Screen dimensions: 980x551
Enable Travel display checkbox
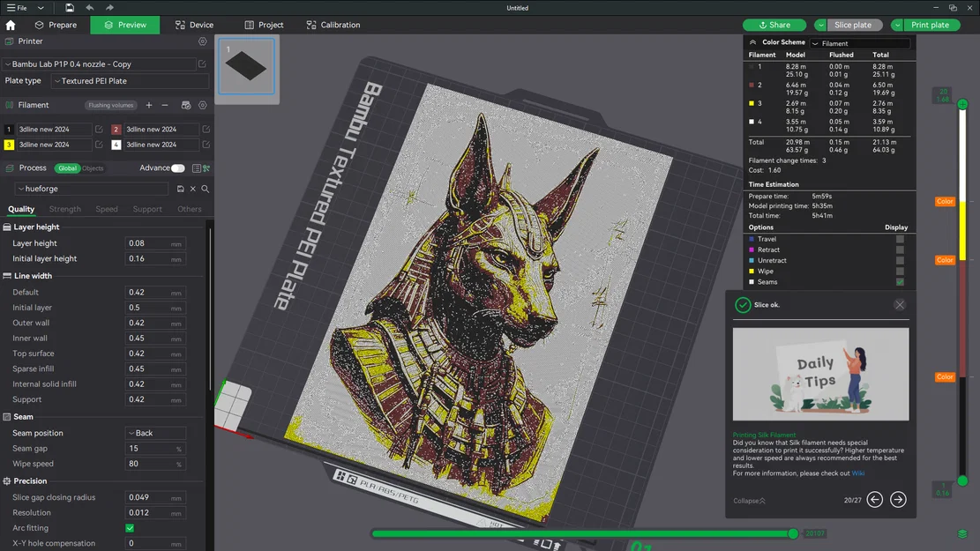900,239
